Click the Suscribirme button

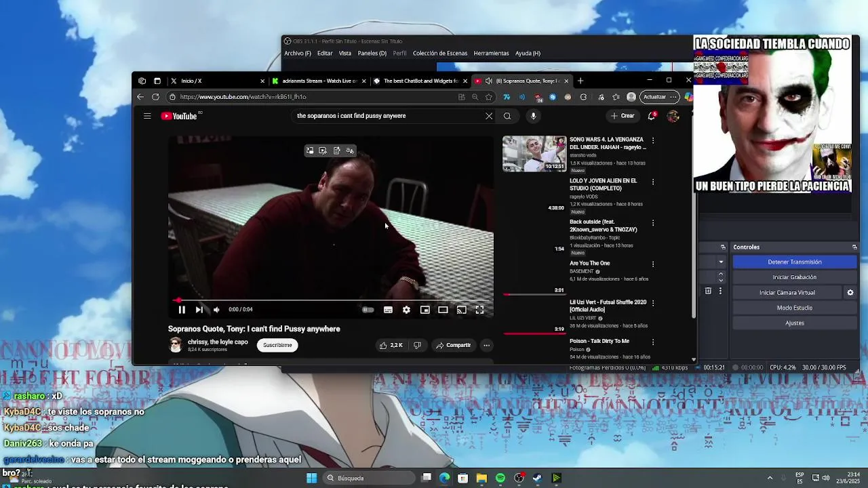[x=277, y=345]
